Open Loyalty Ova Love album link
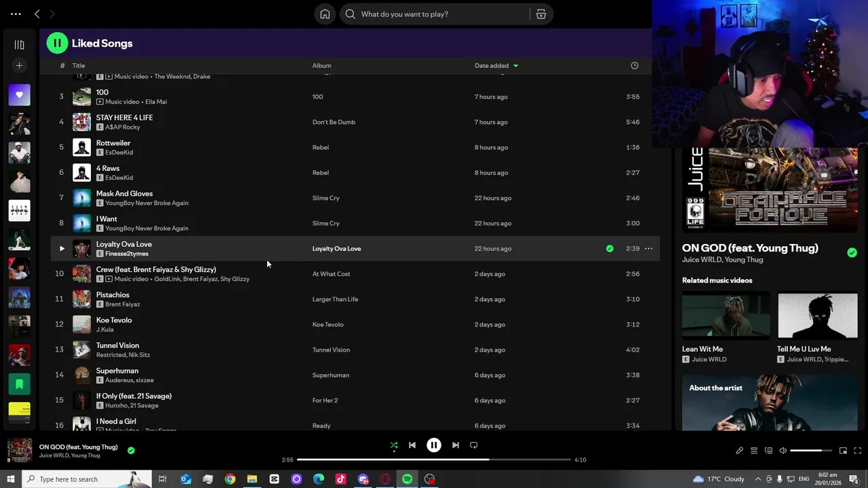 pos(336,249)
